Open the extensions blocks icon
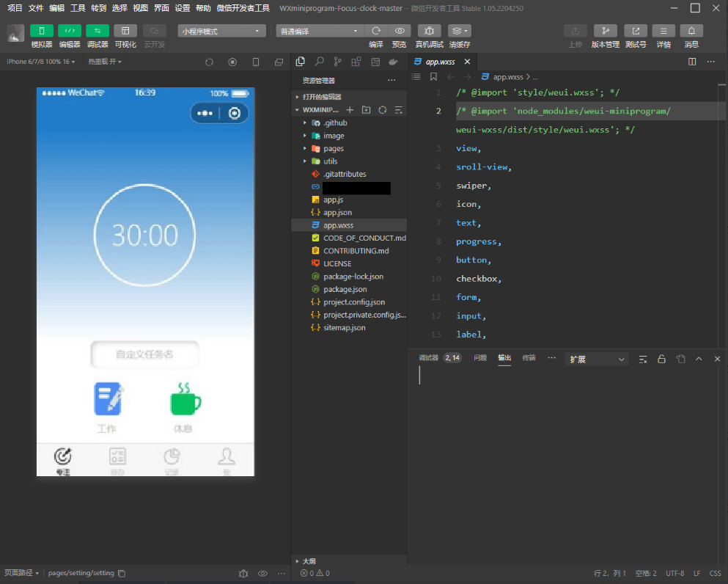 pos(356,62)
